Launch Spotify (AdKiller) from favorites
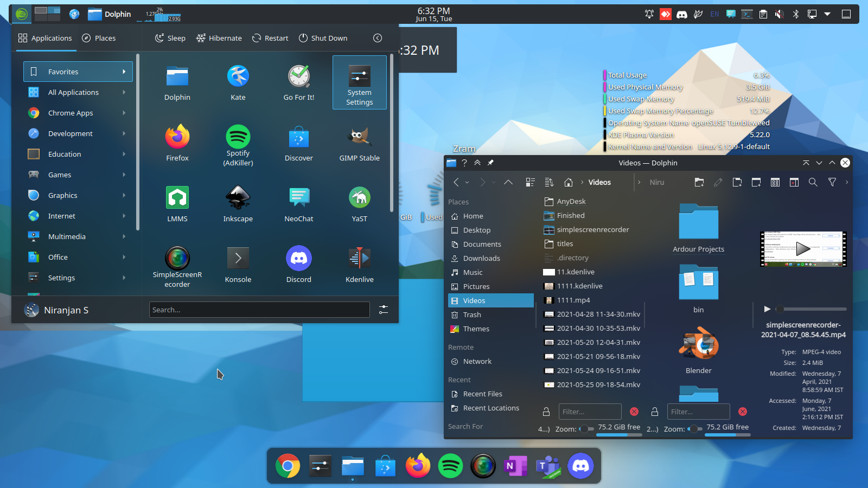The width and height of the screenshot is (868, 488). [x=238, y=144]
